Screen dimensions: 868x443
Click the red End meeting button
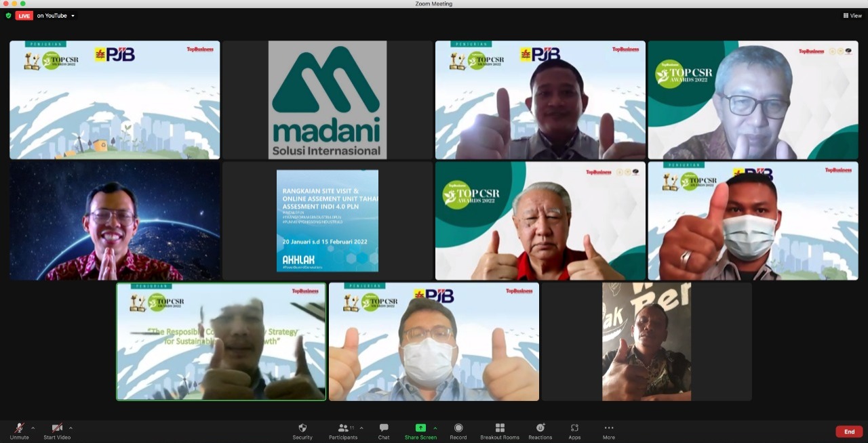pos(849,431)
